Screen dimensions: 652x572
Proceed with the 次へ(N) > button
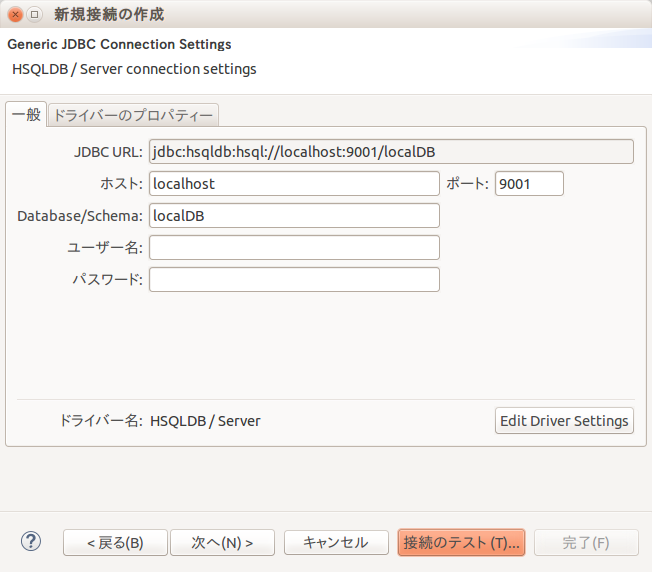pyautogui.click(x=222, y=542)
